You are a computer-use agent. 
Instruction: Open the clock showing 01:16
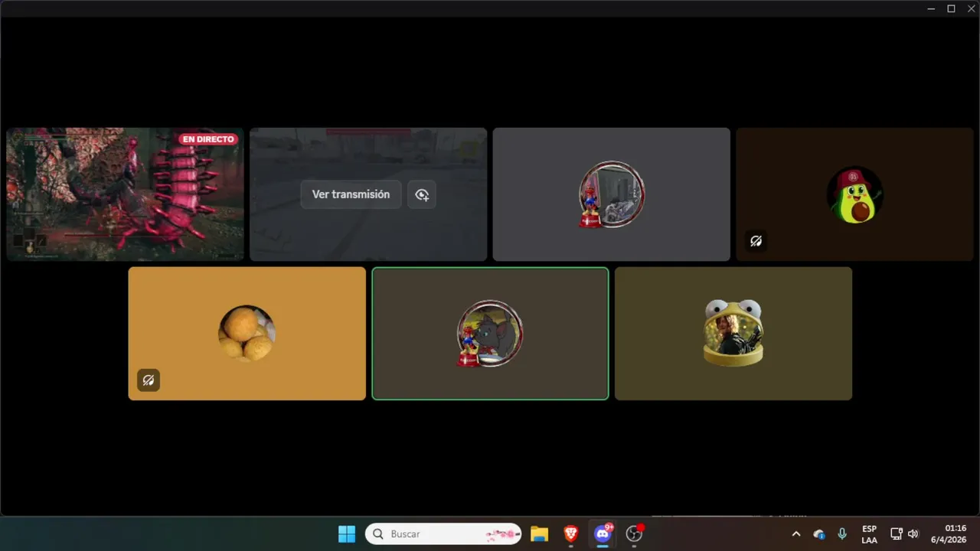(x=949, y=534)
